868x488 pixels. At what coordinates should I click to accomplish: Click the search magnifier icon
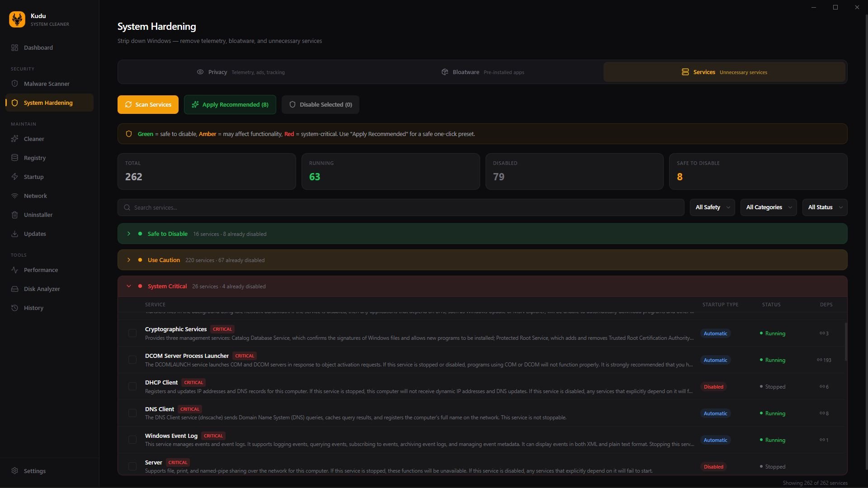(x=127, y=208)
